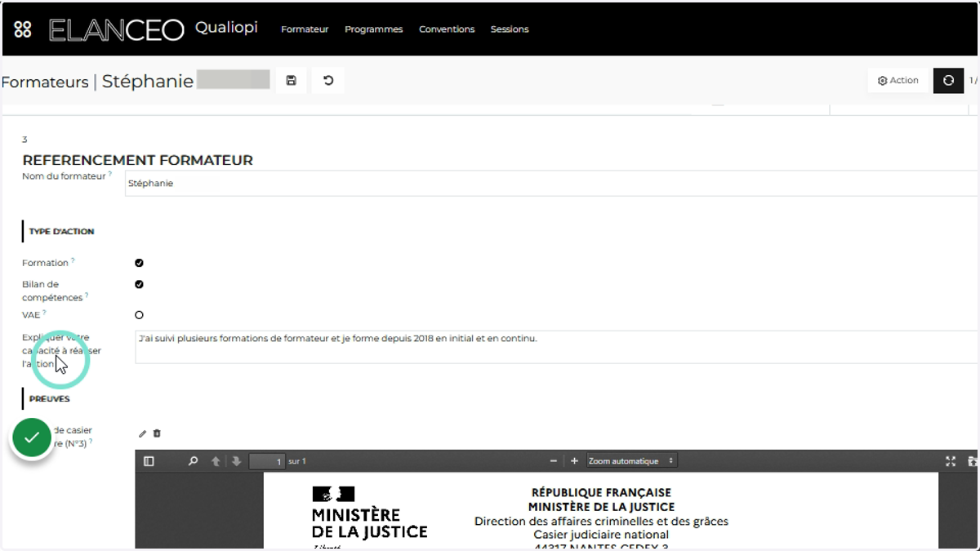
Task: Enable the VAE checkbox
Action: (139, 314)
